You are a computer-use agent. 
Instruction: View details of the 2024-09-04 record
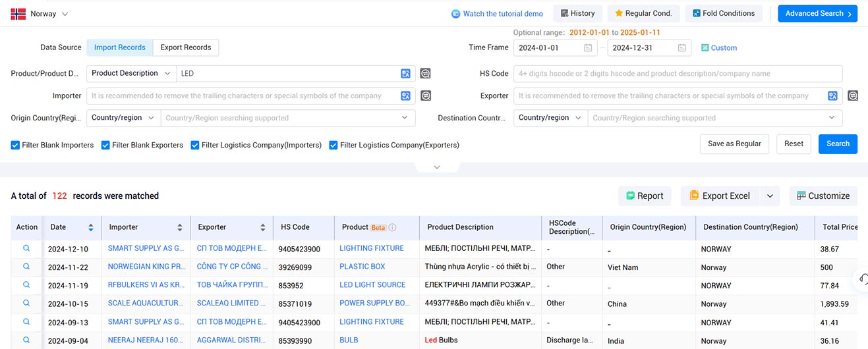[26, 340]
